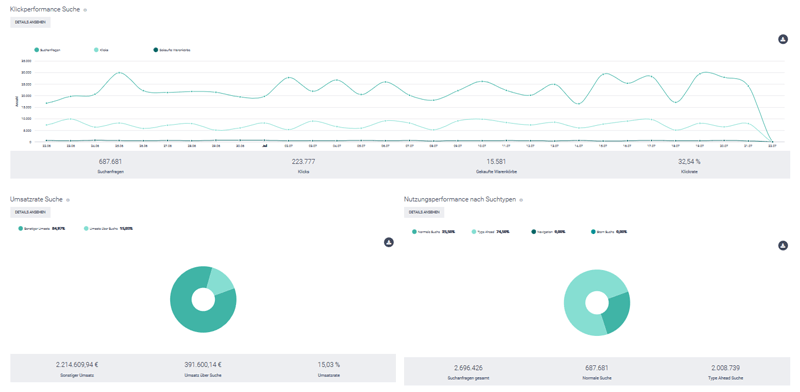
Task: Click Details ansehen under Nutzungsperformance nach Suchtypen
Action: click(x=424, y=212)
